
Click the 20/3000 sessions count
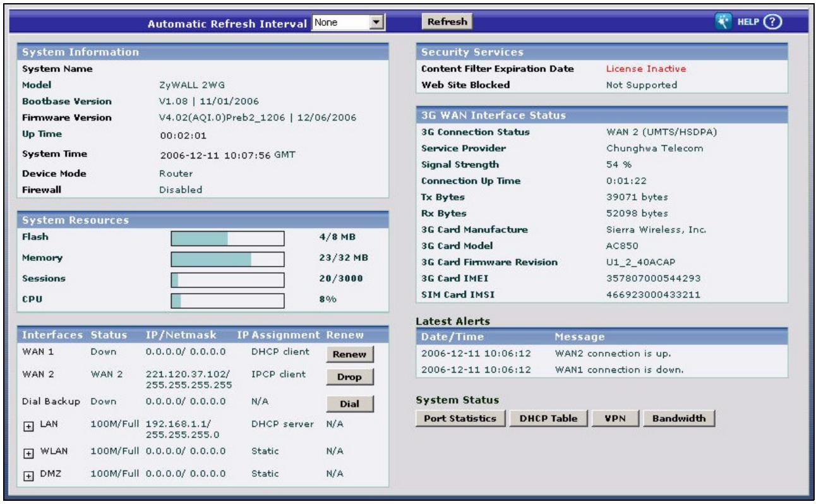click(342, 279)
